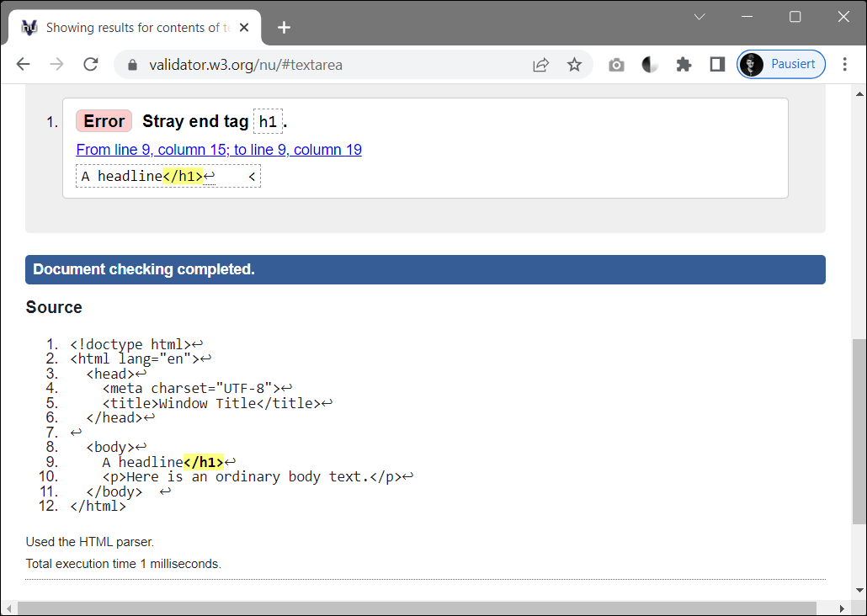Open the Chrome three-dot menu
The width and height of the screenshot is (867, 616).
[x=845, y=65]
